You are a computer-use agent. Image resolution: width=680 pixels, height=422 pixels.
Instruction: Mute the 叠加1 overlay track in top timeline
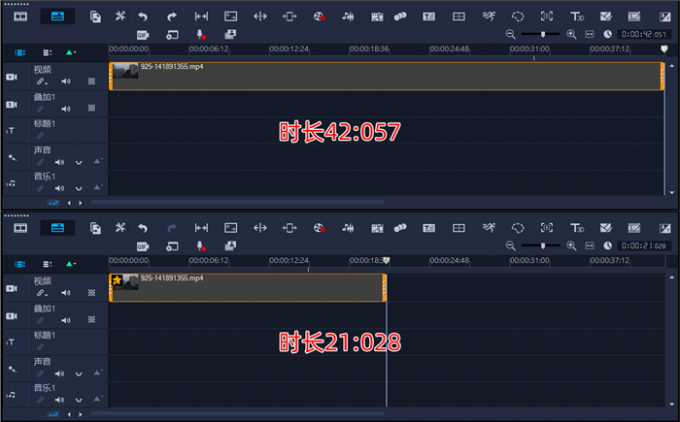(66, 108)
